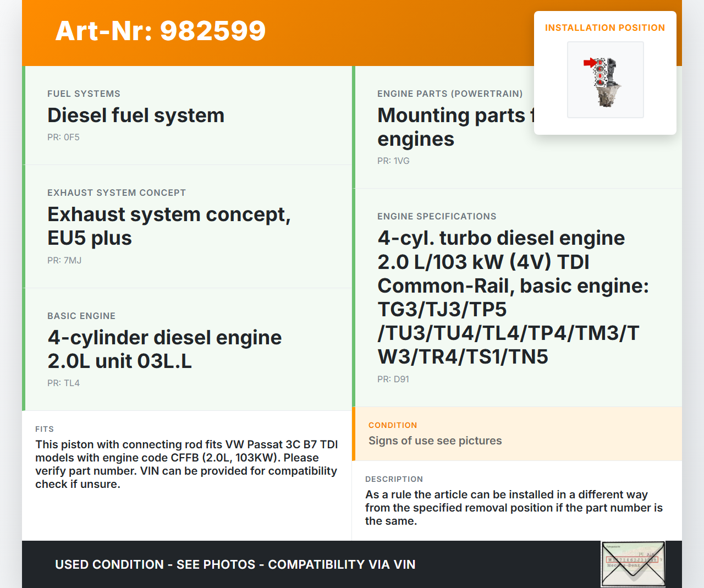Screen dimensions: 704x588
Task: Open the VIN envelope icon in footer
Action: point(633,564)
